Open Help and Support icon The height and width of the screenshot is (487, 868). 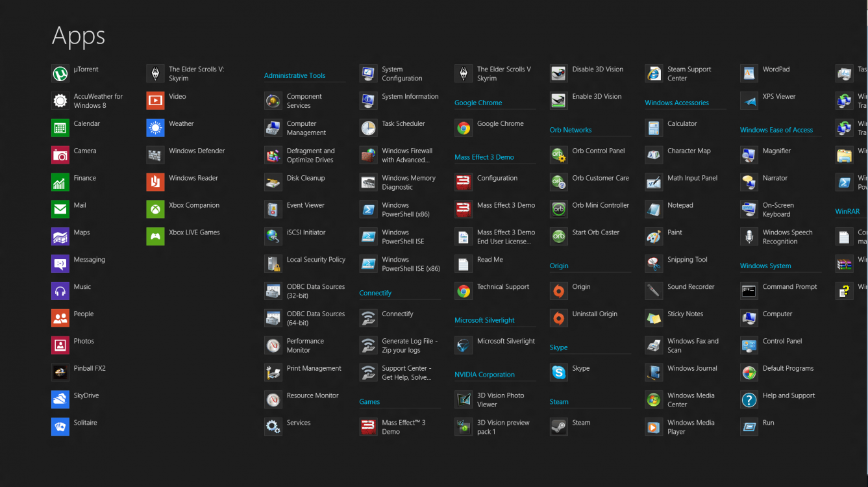tap(749, 400)
